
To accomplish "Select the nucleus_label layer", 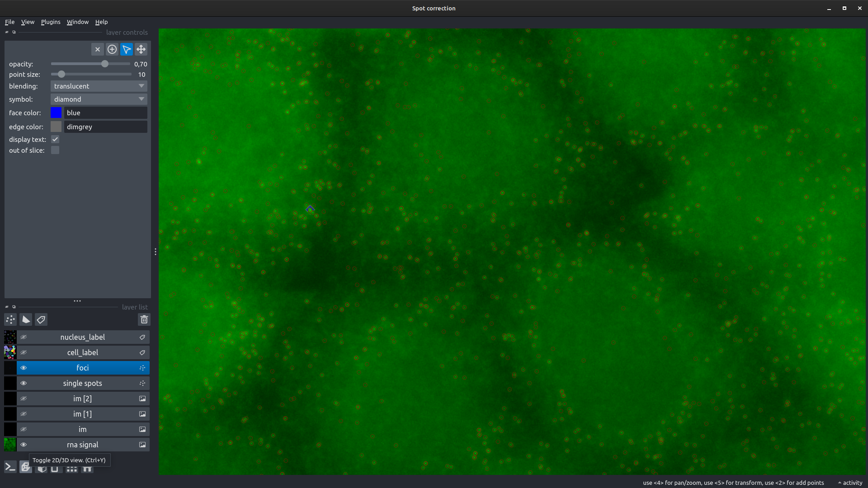I will coord(83,338).
